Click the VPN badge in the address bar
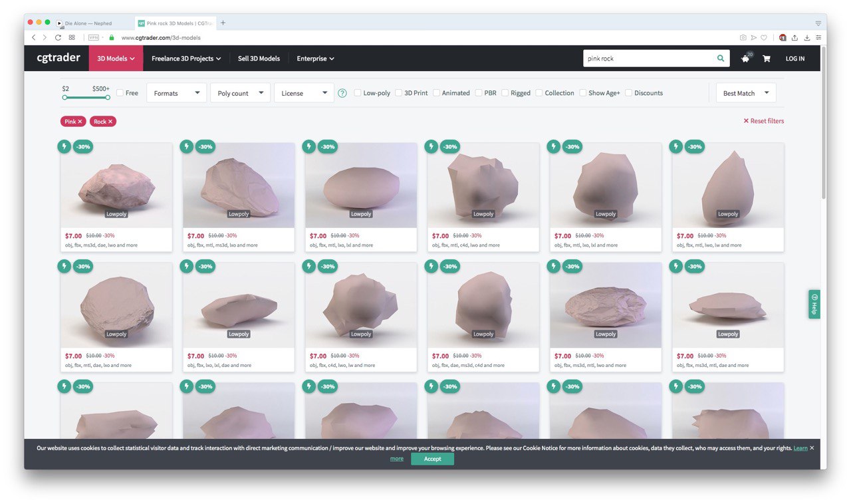Viewport: 851px width, 504px height. click(x=94, y=38)
